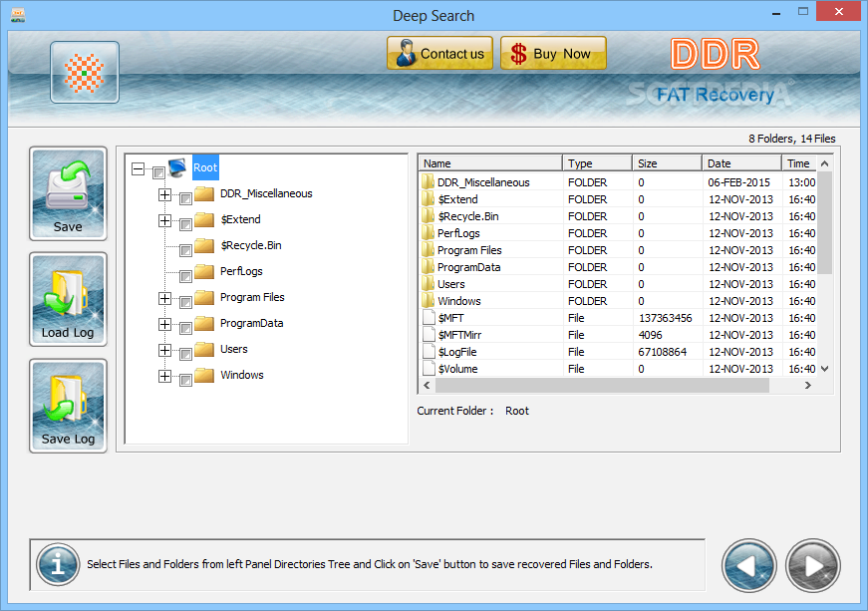The image size is (868, 611).
Task: Click the Save Log button
Action: 68,406
